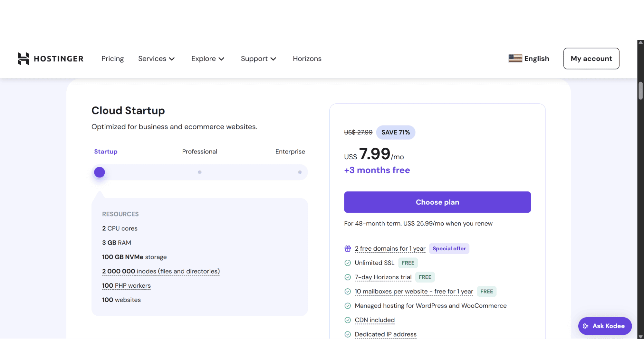
Task: Open My account
Action: pos(591,59)
